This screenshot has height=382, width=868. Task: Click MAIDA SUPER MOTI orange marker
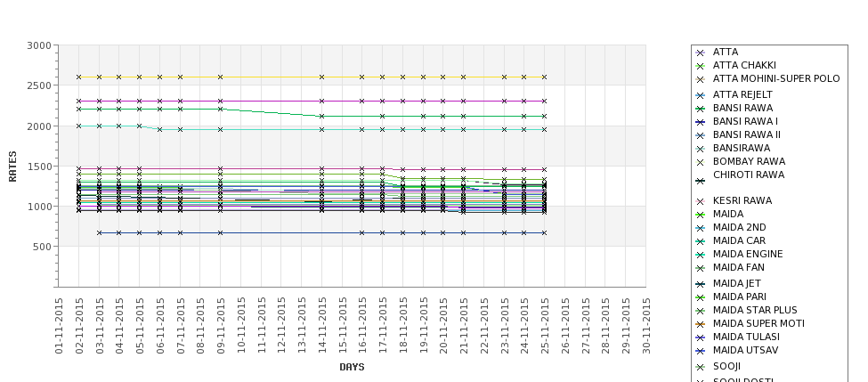coord(701,324)
